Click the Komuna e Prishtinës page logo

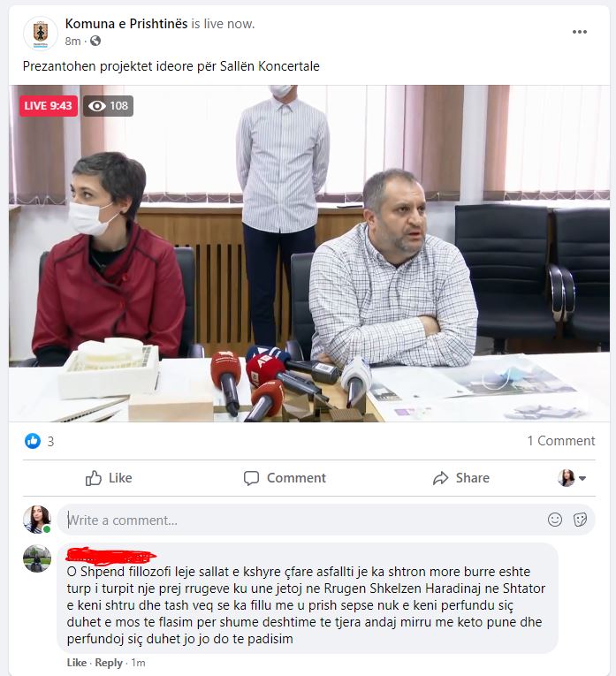coord(40,34)
